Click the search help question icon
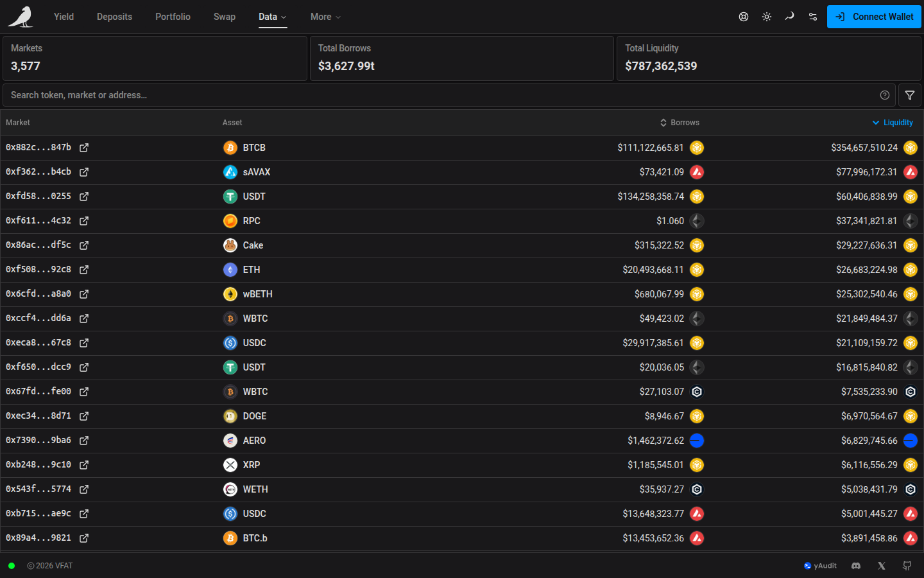This screenshot has width=924, height=578. point(885,95)
